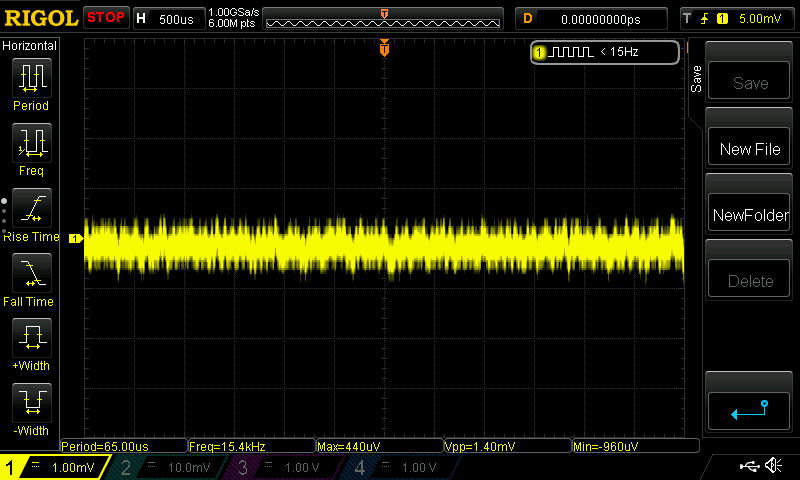Click the channel 1 ground level marker
Image resolution: width=800 pixels, height=480 pixels.
pos(76,238)
